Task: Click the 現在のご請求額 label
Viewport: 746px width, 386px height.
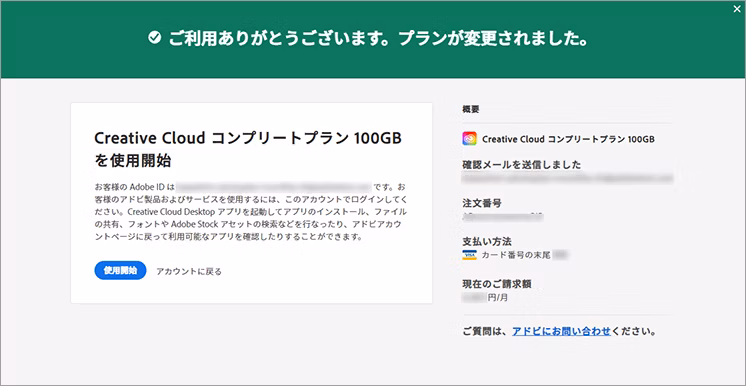Action: coord(497,284)
